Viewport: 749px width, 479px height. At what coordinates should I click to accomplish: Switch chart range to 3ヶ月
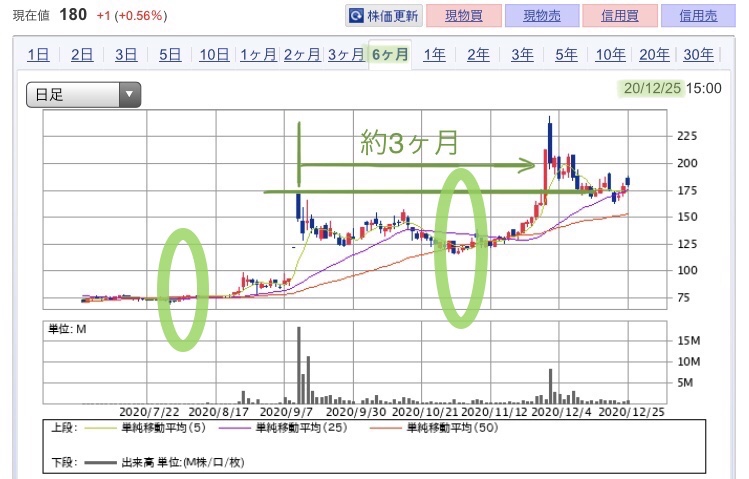coord(346,55)
